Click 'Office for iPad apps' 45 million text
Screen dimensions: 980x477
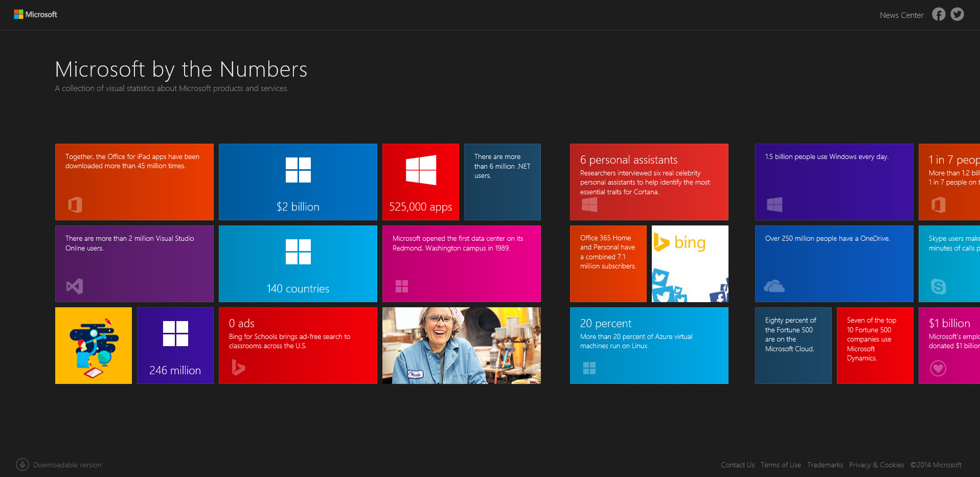pos(132,162)
